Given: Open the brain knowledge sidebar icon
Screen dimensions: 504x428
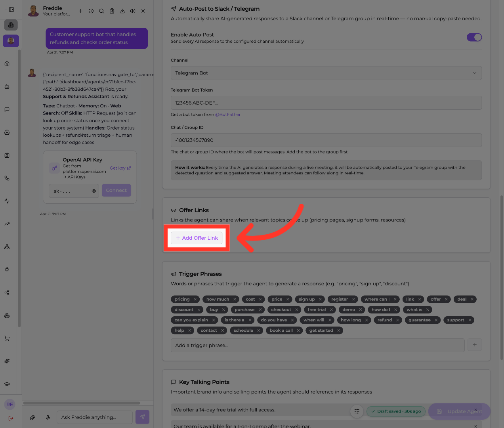Looking at the screenshot, I should click(7, 132).
